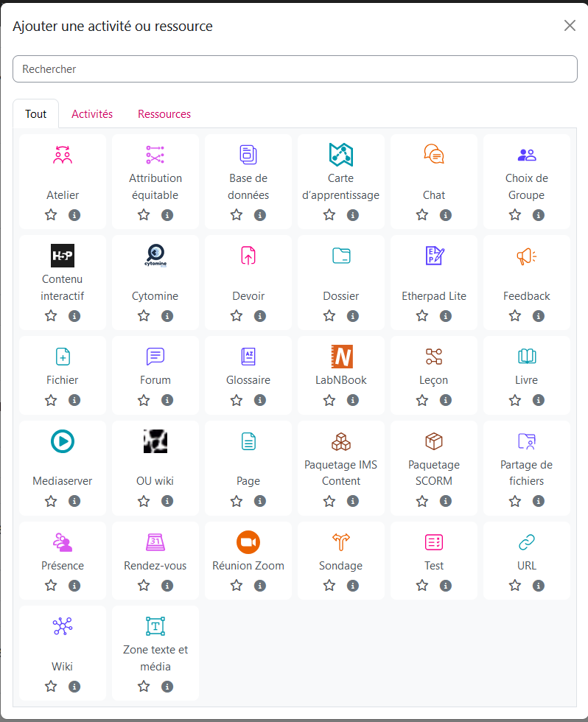This screenshot has height=722, width=588.
Task: View information about Dossier resource
Action: pyautogui.click(x=353, y=316)
